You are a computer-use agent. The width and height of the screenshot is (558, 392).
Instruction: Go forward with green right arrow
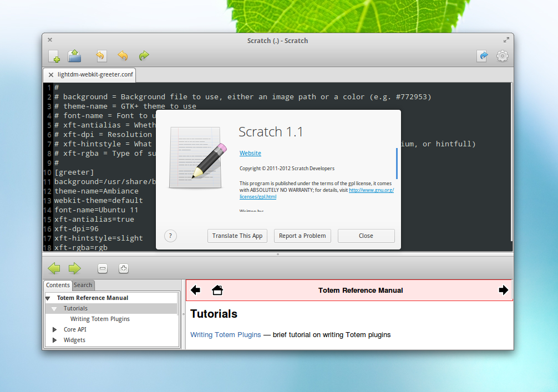75,268
